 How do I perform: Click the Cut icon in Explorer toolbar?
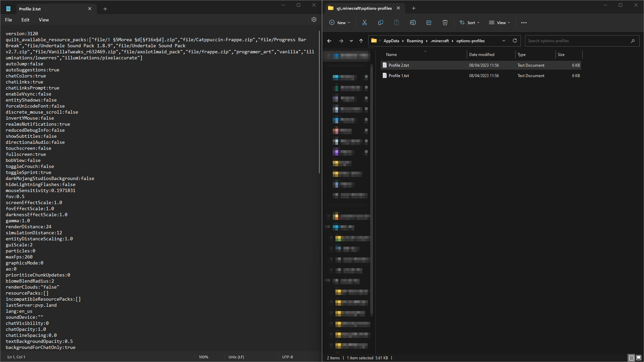point(364,23)
